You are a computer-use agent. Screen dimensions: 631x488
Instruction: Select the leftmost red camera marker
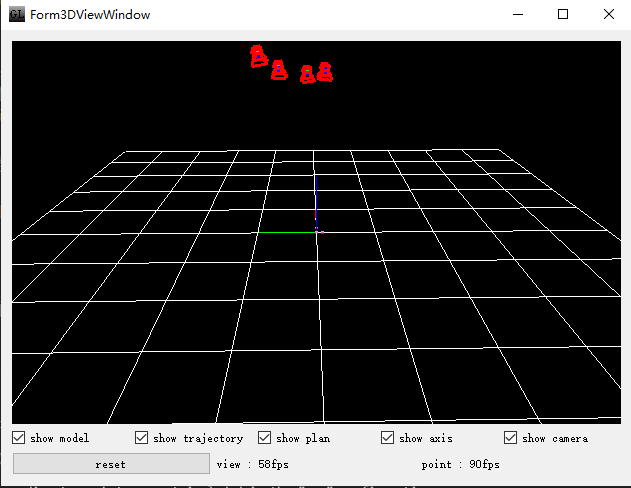click(x=258, y=56)
